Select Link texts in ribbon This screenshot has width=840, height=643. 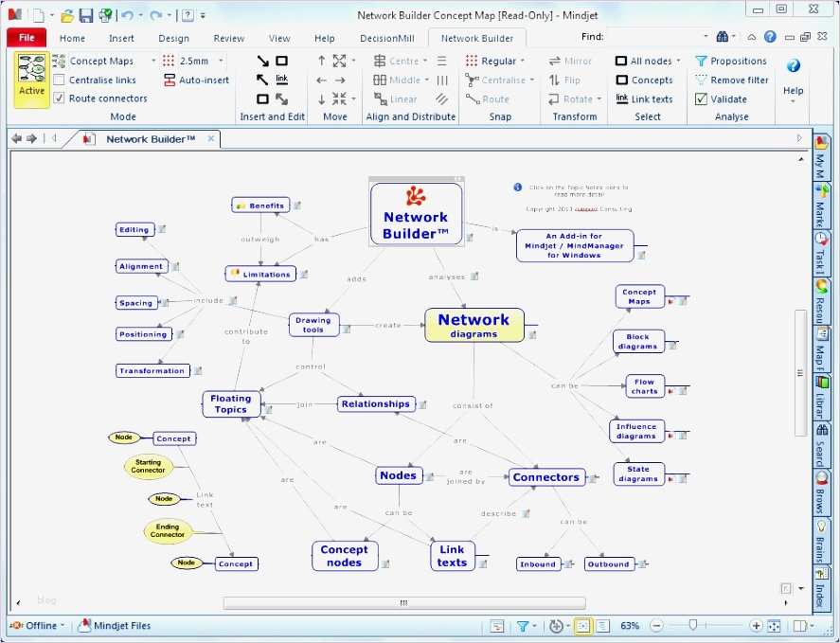tap(644, 99)
